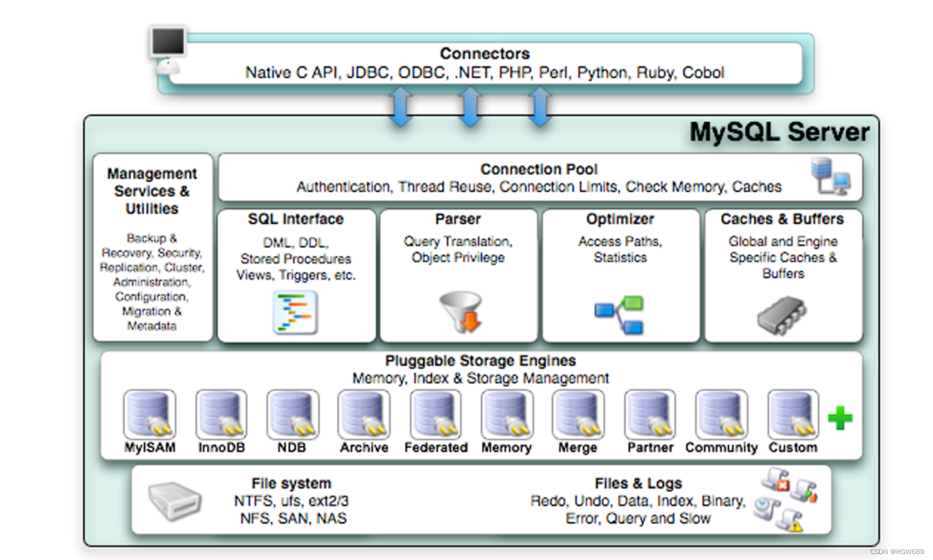Image resolution: width=933 pixels, height=560 pixels.
Task: Click the Caches & Buffers memory chip icon
Action: click(x=782, y=316)
